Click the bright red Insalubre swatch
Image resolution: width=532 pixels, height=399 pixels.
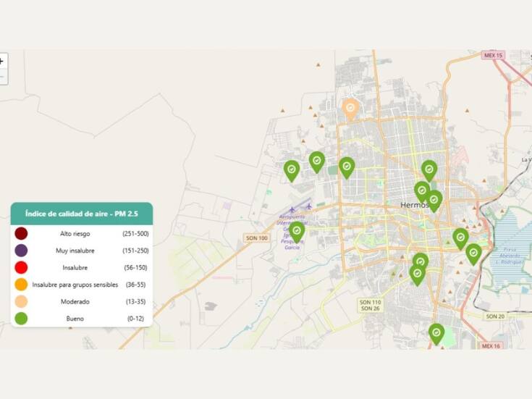[21, 268]
